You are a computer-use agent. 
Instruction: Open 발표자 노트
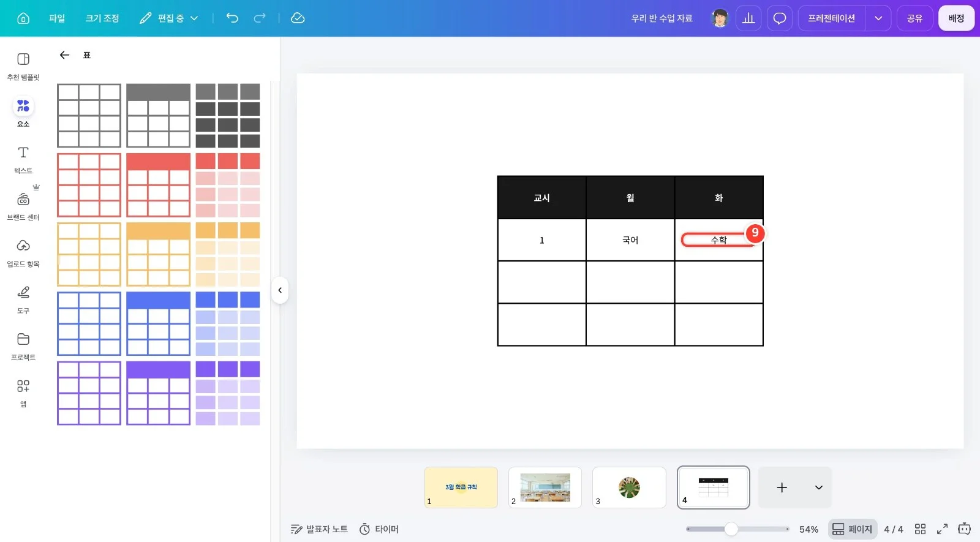[x=319, y=529]
